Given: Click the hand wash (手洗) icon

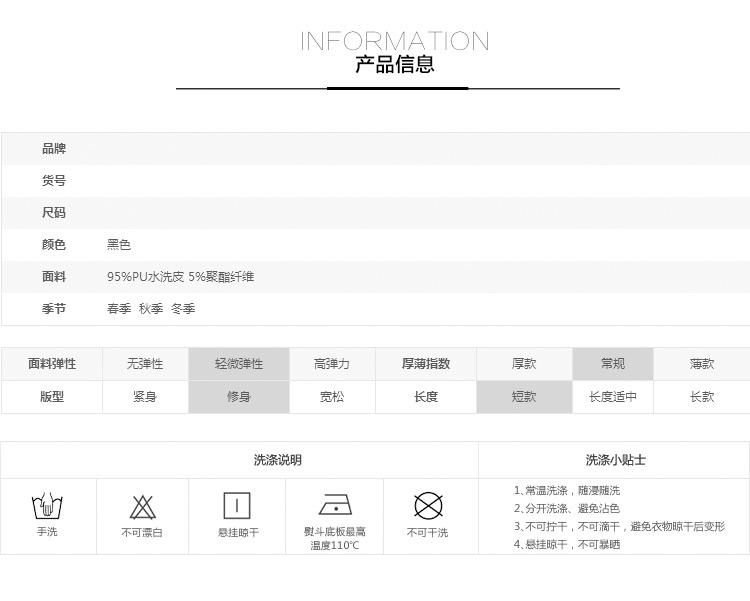Looking at the screenshot, I should click(47, 506).
